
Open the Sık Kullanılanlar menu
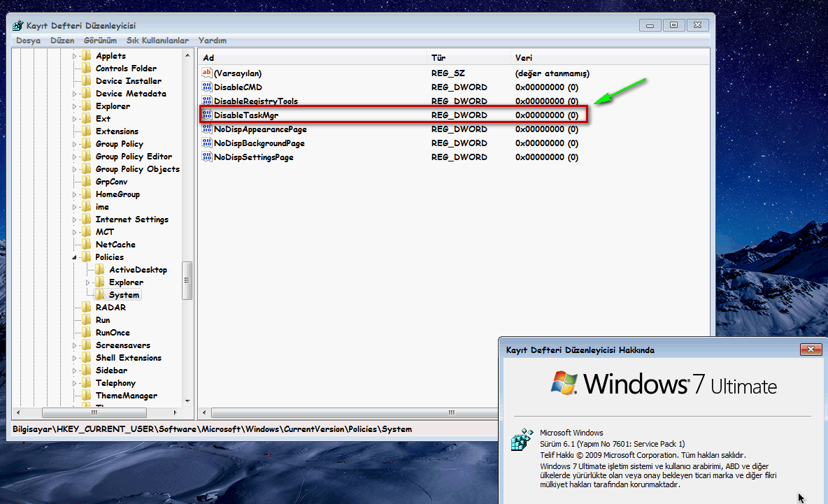click(x=157, y=40)
